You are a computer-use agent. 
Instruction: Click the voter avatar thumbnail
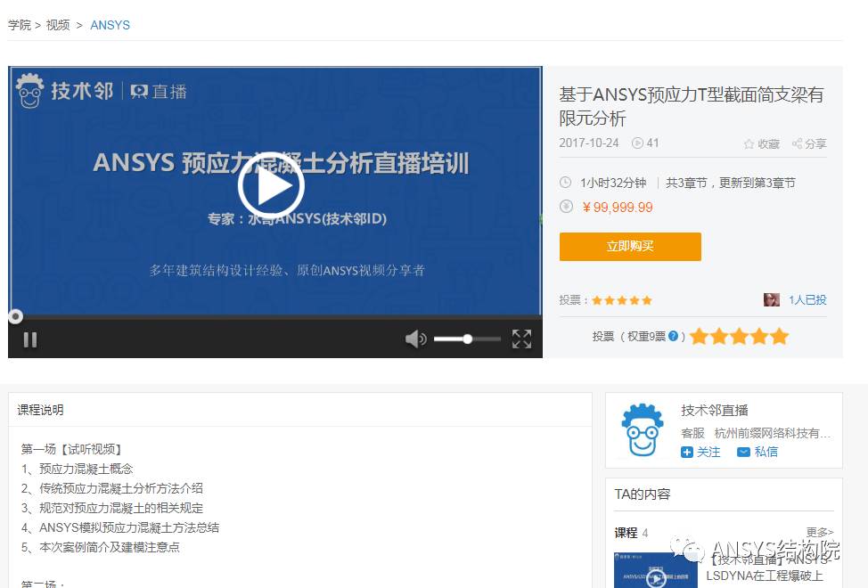772,300
